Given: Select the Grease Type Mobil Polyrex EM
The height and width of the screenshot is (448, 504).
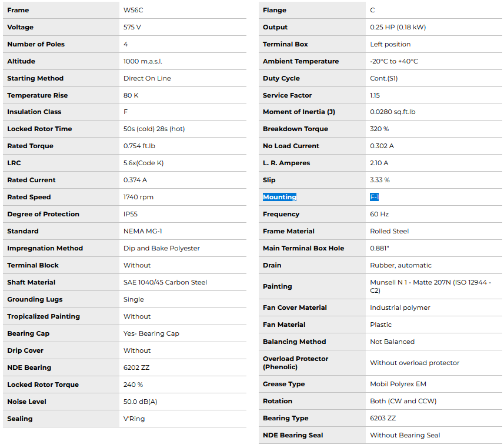Looking at the screenshot, I should [x=398, y=384].
